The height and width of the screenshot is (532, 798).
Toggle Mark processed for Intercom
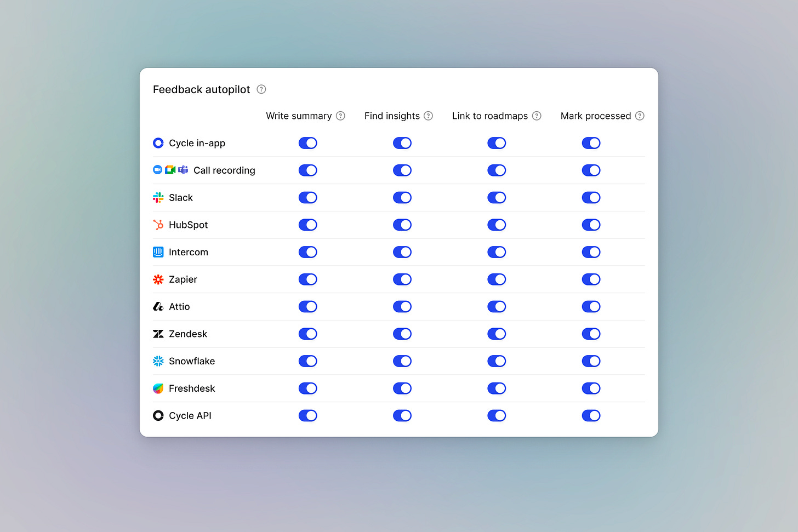(591, 252)
